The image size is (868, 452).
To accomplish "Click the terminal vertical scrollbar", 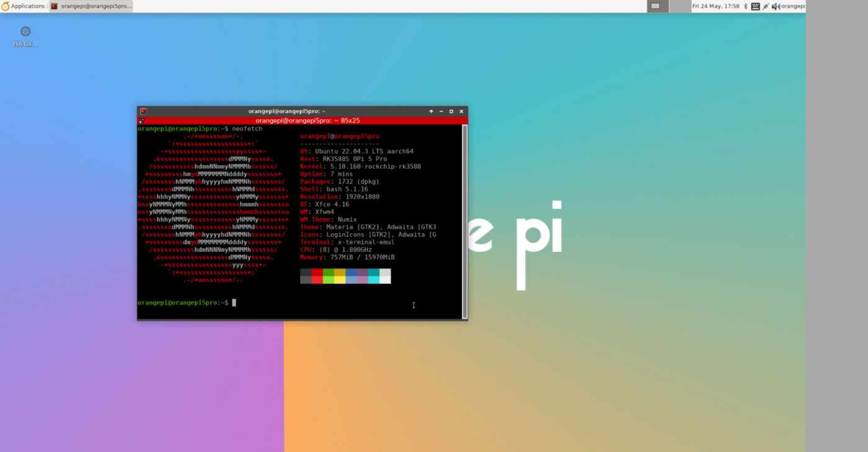I will point(465,221).
